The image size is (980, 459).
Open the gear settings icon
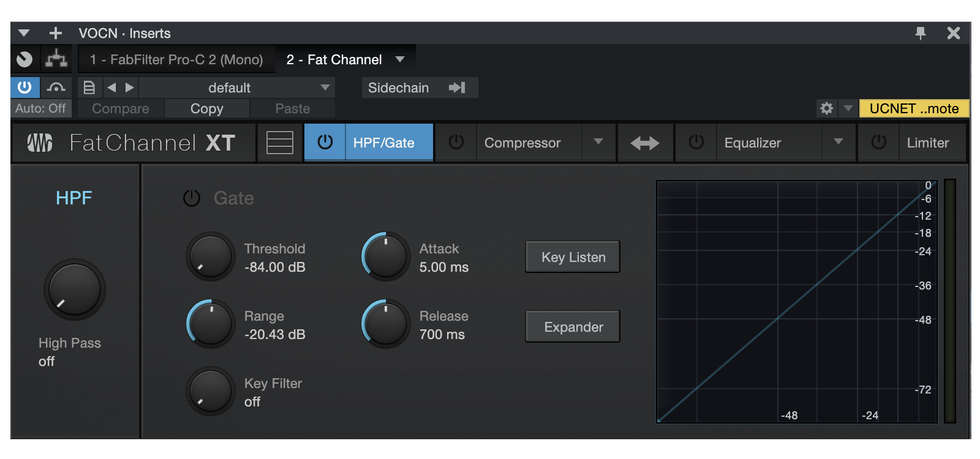[x=826, y=108]
